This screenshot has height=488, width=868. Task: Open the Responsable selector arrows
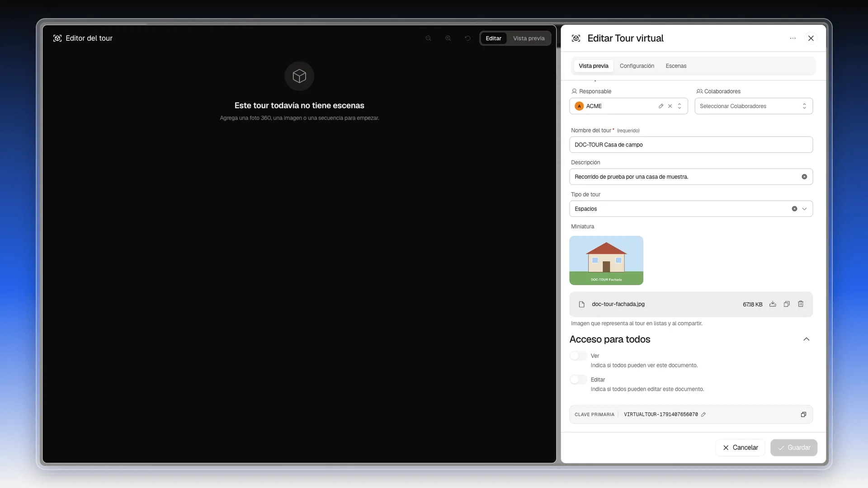tap(679, 106)
